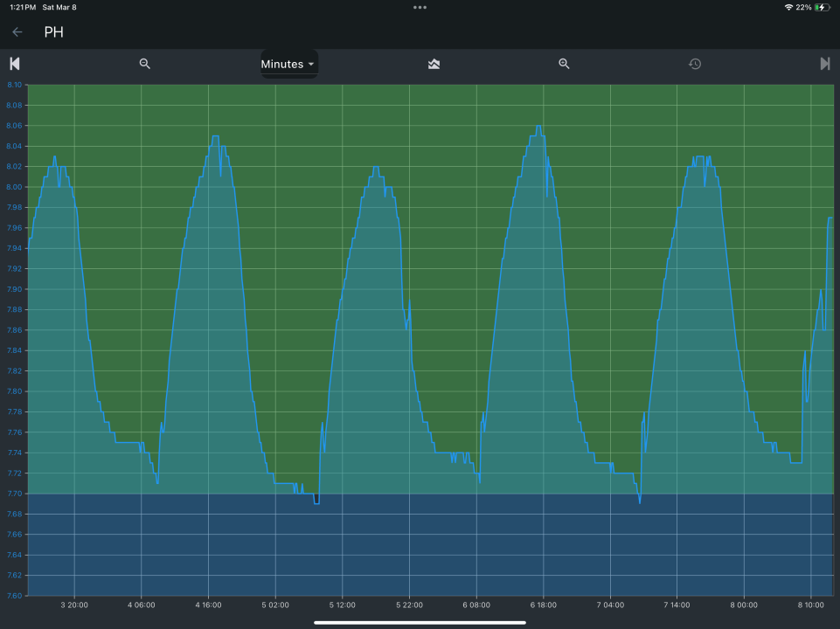Tap the 6 18:00 peak on the graph
840x629 pixels.
pos(539,128)
